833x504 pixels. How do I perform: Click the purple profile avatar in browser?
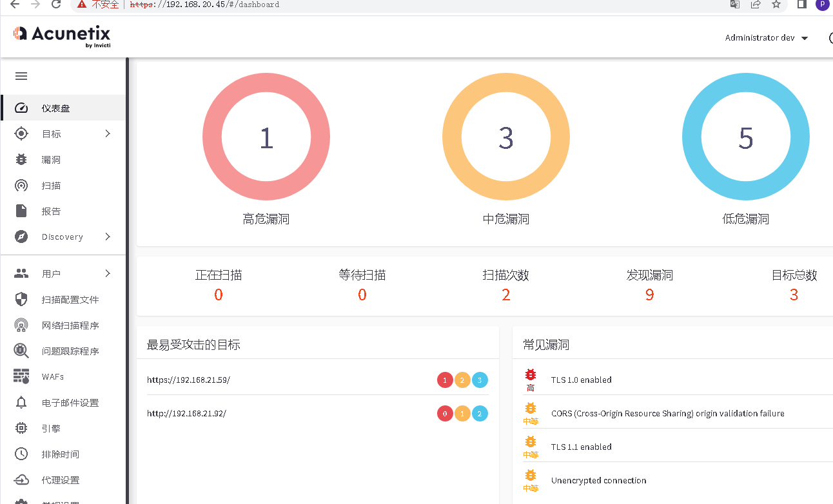pyautogui.click(x=823, y=4)
